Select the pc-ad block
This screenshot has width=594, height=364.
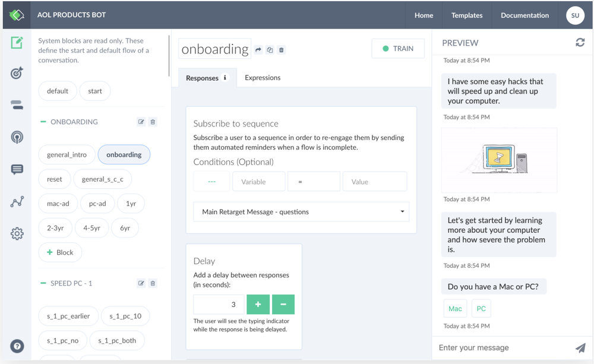(x=97, y=204)
